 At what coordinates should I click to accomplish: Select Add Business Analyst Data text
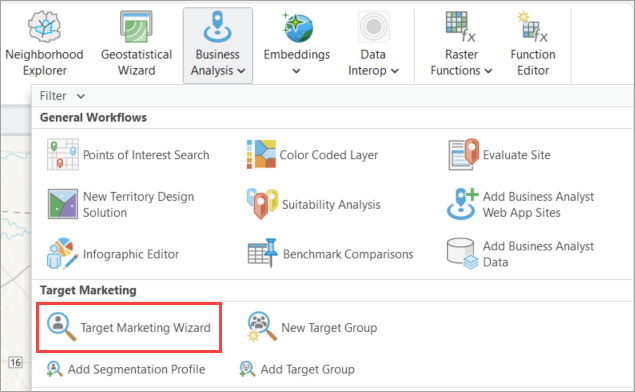tap(538, 254)
